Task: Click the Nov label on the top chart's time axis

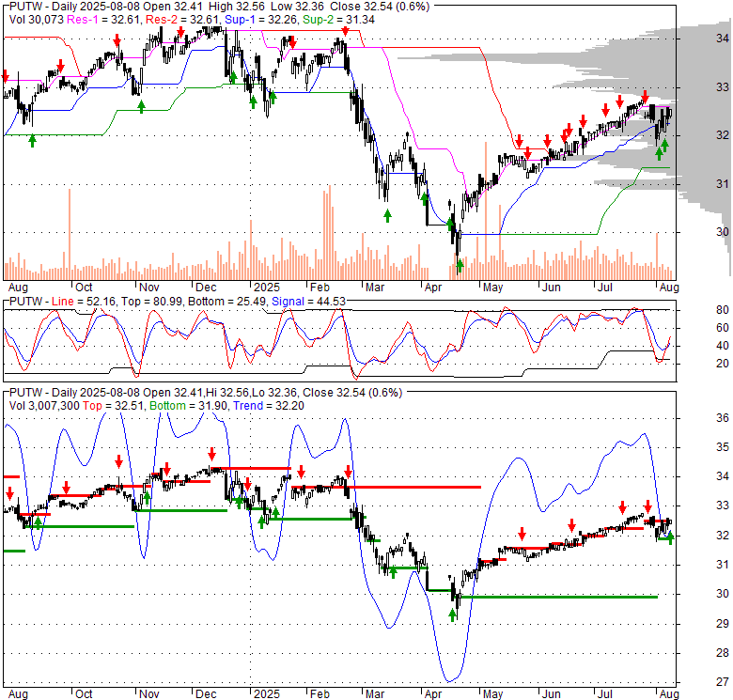Action: point(149,288)
